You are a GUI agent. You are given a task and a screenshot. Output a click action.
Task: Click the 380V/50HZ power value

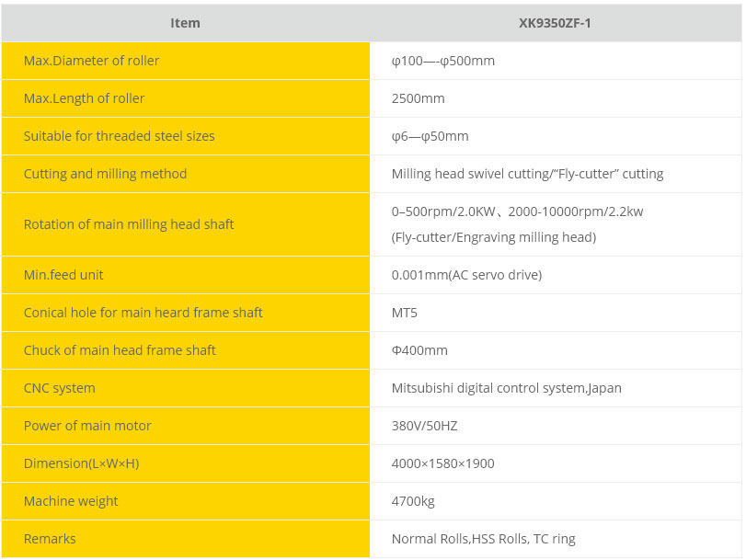(x=424, y=426)
